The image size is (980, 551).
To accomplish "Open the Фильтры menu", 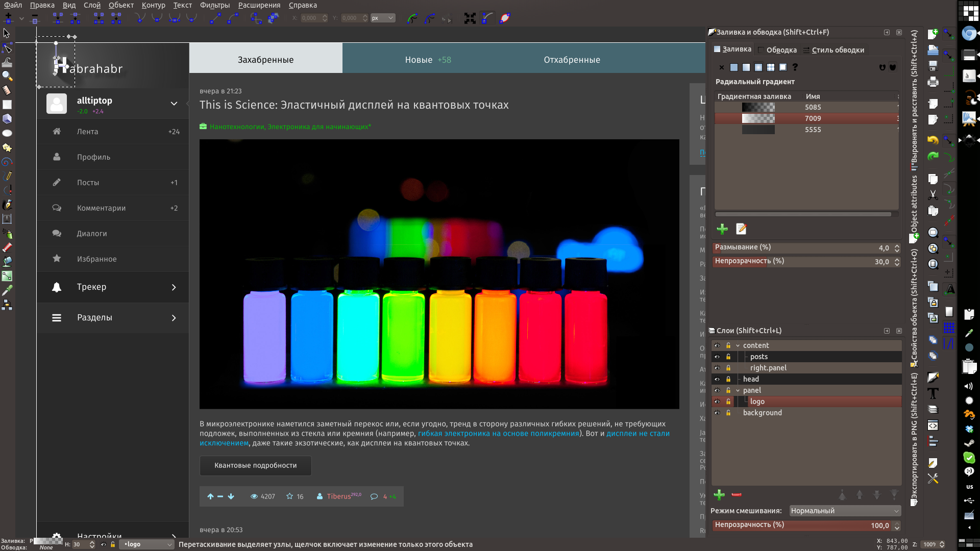I will pyautogui.click(x=215, y=6).
